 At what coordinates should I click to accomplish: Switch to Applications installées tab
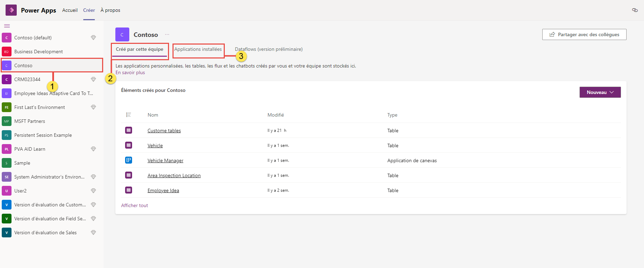click(x=198, y=49)
